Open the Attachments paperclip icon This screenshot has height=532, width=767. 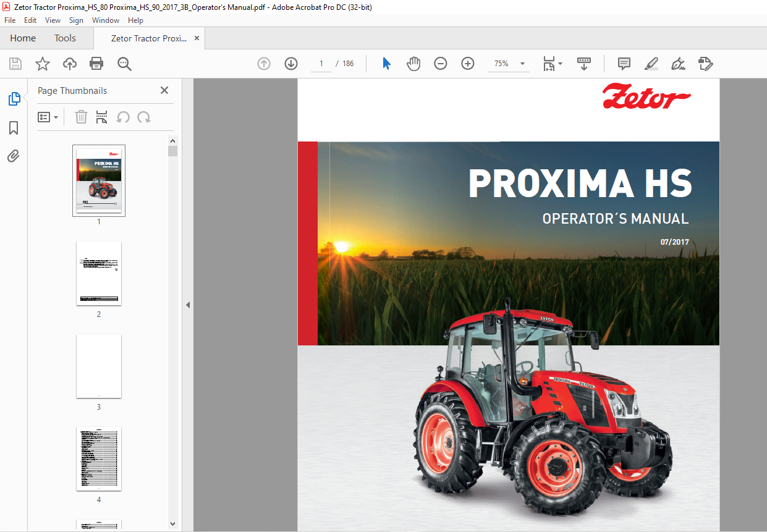pyautogui.click(x=14, y=156)
